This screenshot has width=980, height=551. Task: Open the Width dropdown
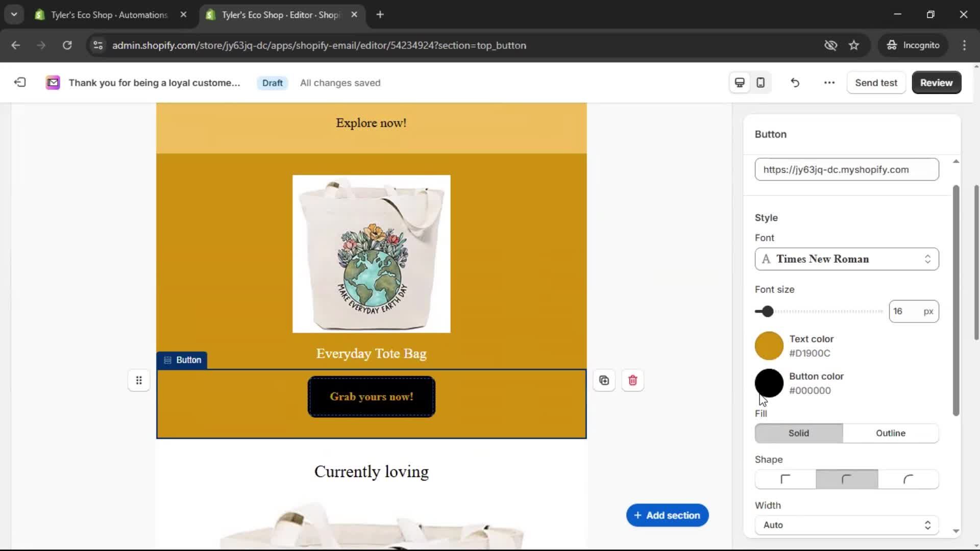[846, 525]
